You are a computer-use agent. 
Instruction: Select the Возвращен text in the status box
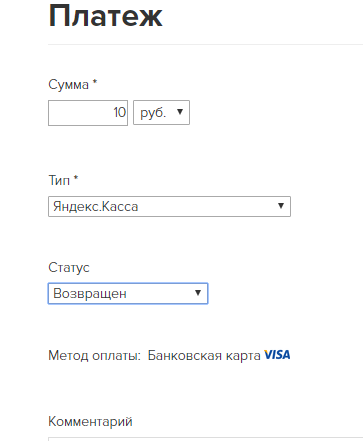coord(90,294)
